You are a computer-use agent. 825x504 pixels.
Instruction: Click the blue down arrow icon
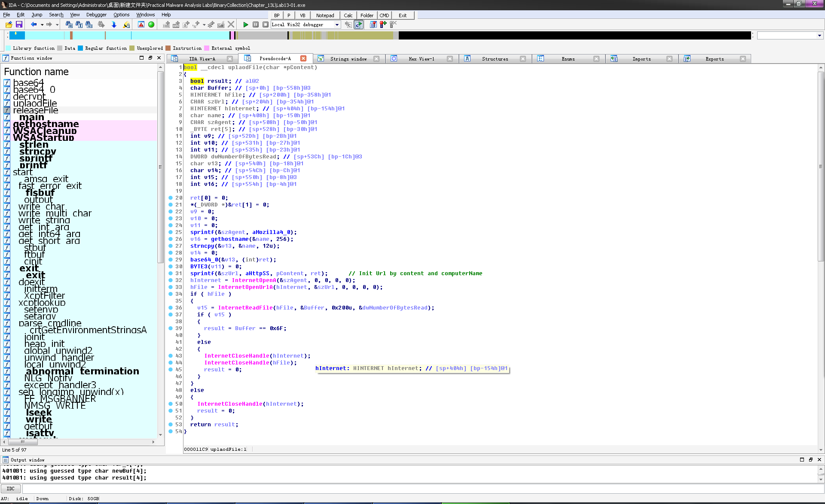click(x=114, y=24)
